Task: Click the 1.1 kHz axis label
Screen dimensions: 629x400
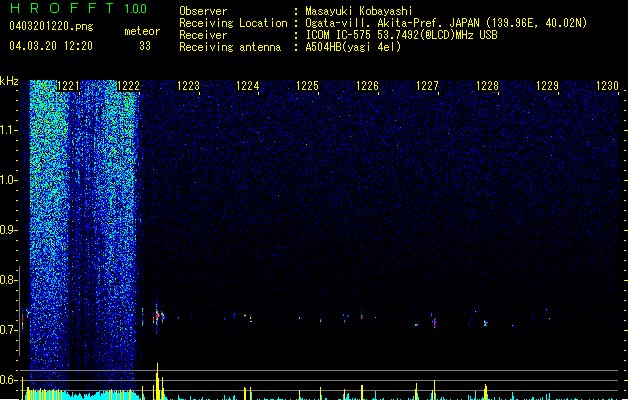Action: click(x=7, y=130)
